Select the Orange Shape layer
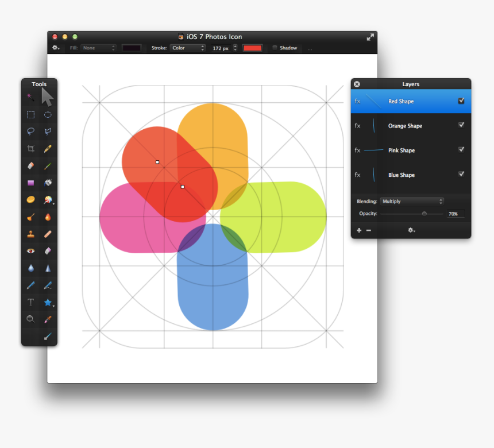 (411, 126)
